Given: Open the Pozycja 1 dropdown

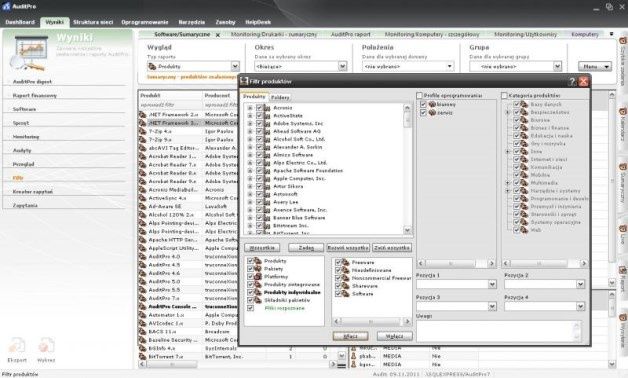Looking at the screenshot, I should (492, 284).
